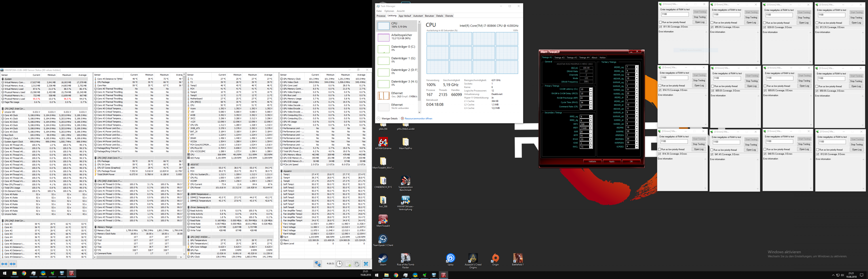Screen dimensions: 868x279
Task: Open CAS# Latency (CL) dropdown
Action: pyautogui.click(x=590, y=89)
